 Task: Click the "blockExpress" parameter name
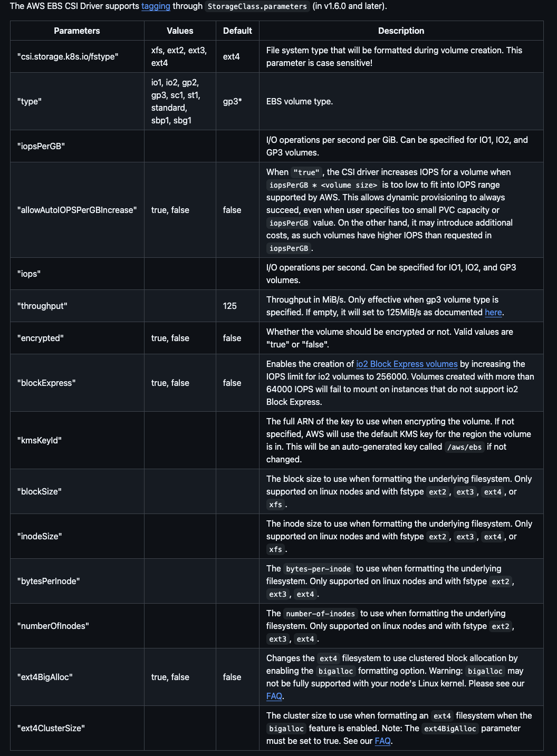pyautogui.click(x=46, y=383)
